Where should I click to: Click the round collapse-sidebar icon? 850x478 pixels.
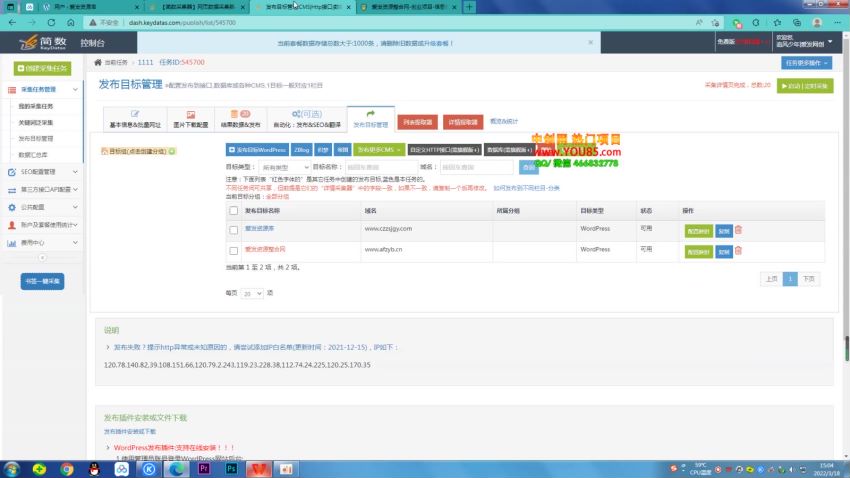click(x=42, y=258)
